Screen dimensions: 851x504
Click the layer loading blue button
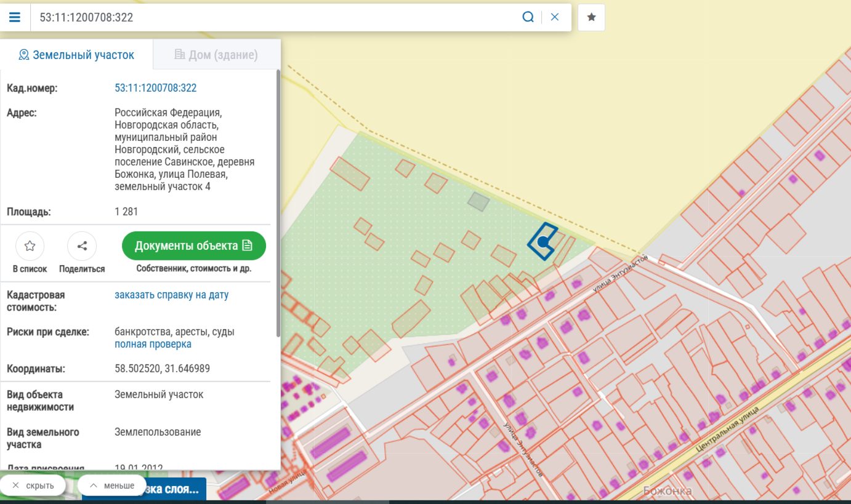click(x=144, y=490)
